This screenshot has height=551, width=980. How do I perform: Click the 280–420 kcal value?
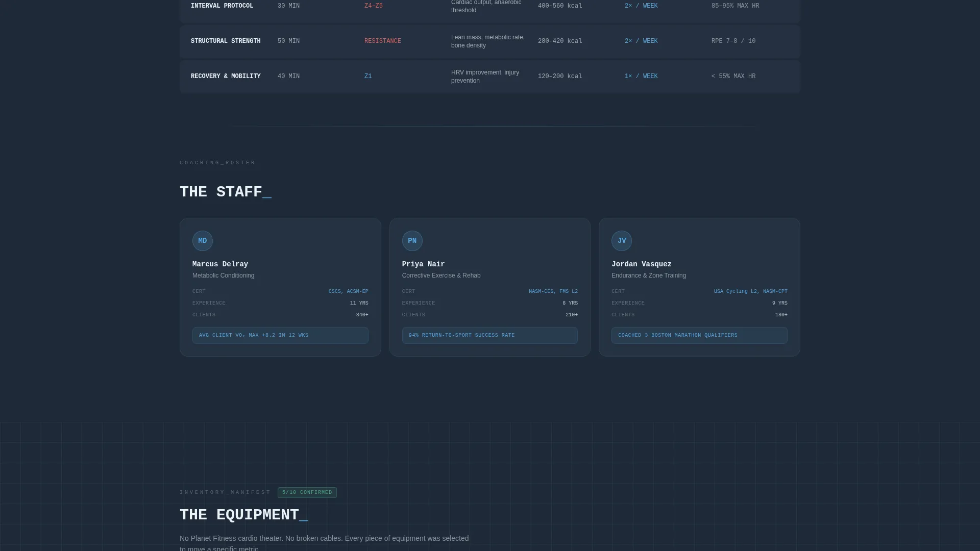pos(560,41)
